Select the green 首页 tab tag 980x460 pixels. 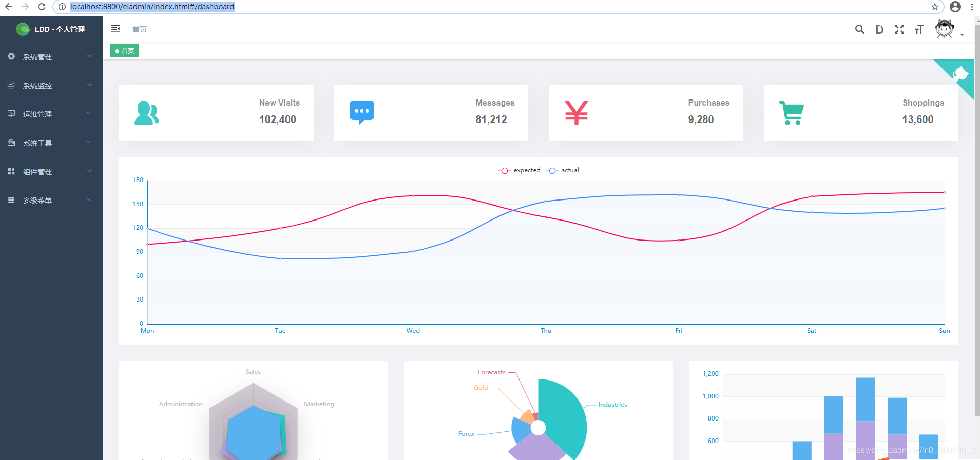click(x=125, y=51)
